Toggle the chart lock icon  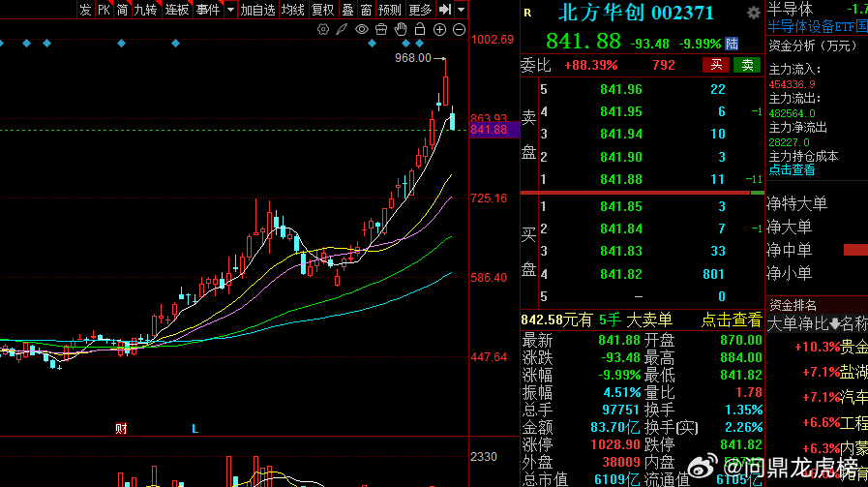[x=420, y=29]
